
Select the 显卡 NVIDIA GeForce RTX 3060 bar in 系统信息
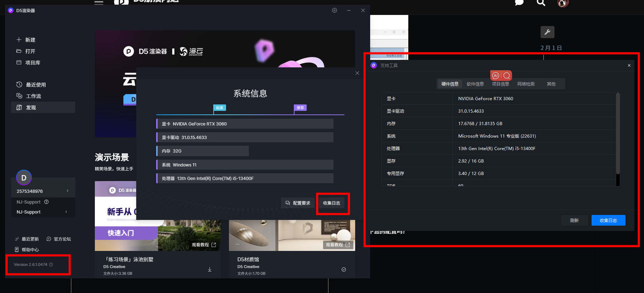coord(245,124)
